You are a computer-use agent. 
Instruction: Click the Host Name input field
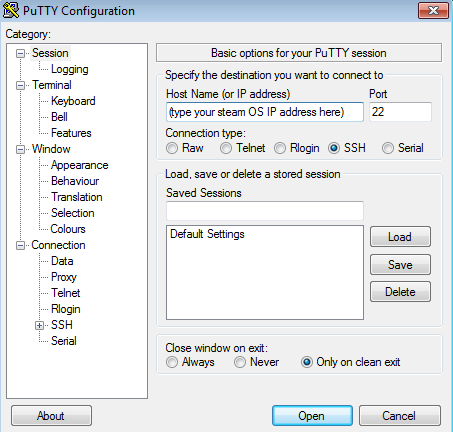coord(265,112)
